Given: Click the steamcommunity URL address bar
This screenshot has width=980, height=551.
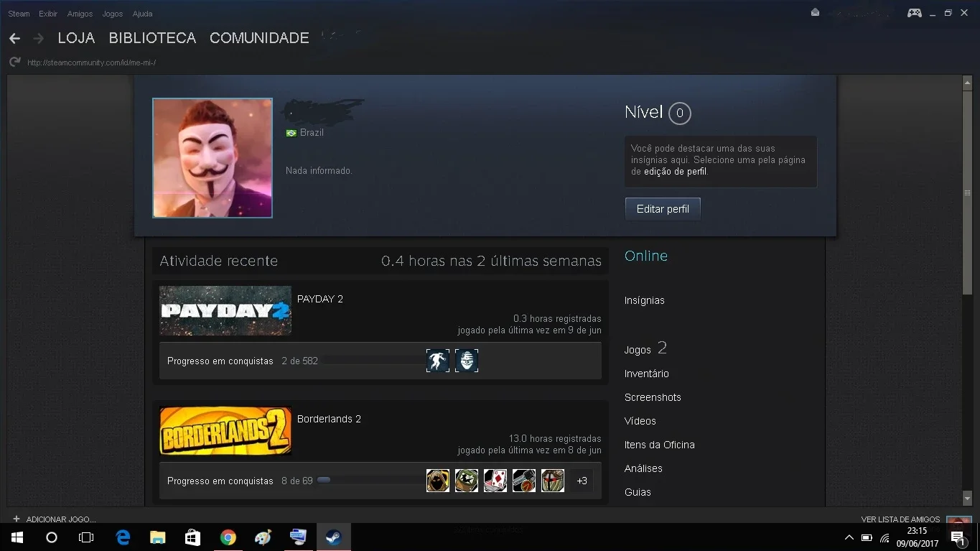Looking at the screenshot, I should [91, 62].
